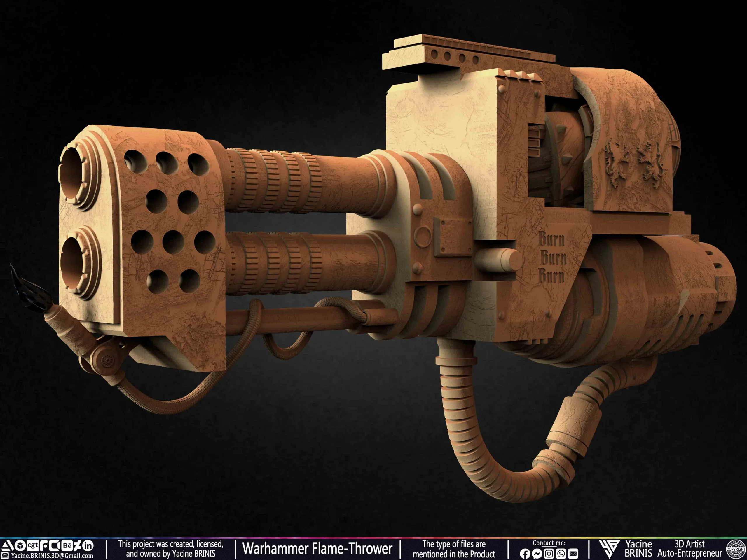Click the envelope icon under Contact me

coord(573,554)
